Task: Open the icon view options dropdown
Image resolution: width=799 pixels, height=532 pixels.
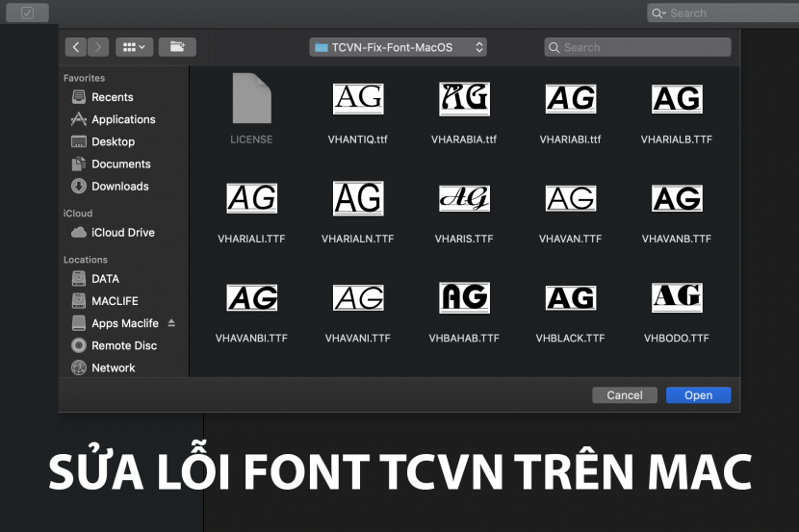Action: pyautogui.click(x=134, y=47)
